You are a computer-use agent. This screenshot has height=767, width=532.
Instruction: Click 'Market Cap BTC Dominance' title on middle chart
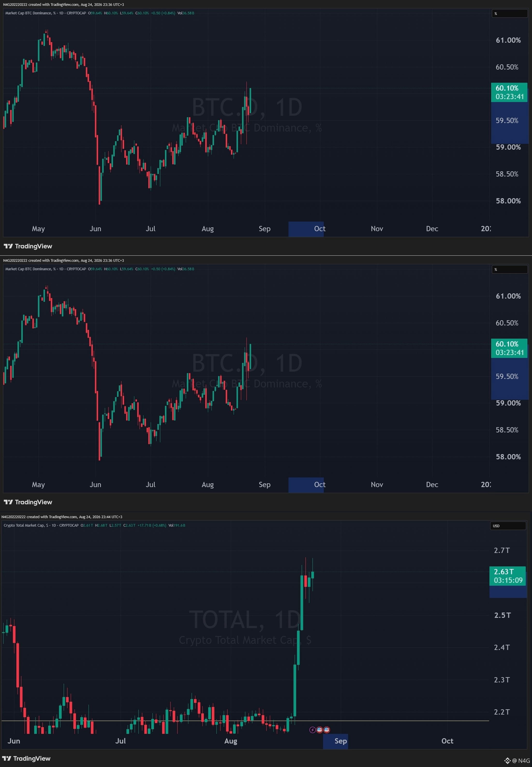(x=28, y=269)
